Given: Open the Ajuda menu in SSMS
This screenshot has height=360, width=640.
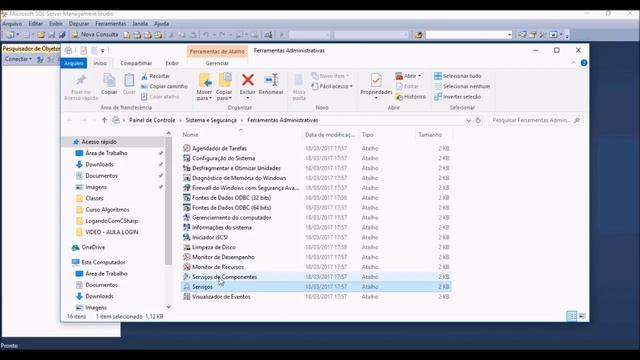Looking at the screenshot, I should [x=162, y=24].
